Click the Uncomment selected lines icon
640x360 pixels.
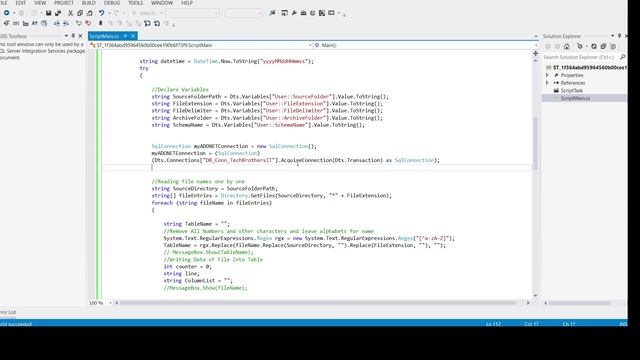coord(88,23)
